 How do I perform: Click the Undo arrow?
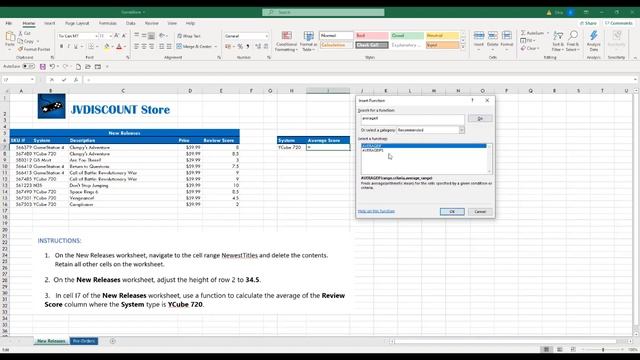(x=52, y=67)
